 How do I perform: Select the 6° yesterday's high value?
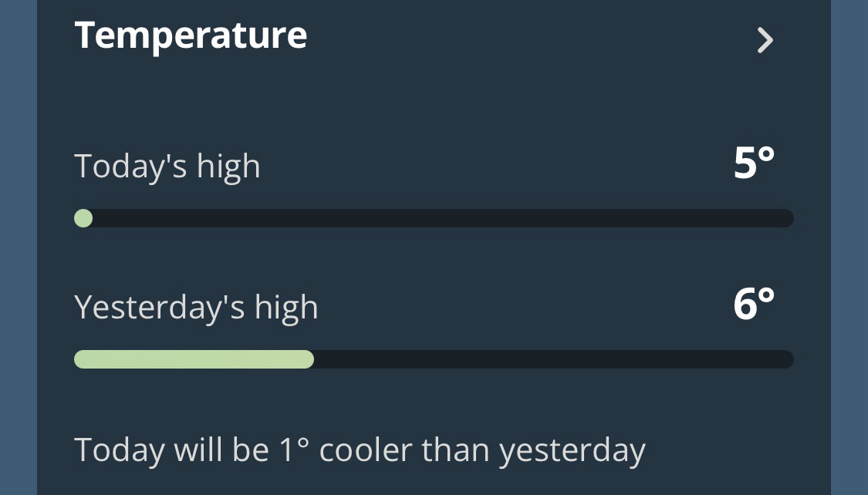(753, 305)
